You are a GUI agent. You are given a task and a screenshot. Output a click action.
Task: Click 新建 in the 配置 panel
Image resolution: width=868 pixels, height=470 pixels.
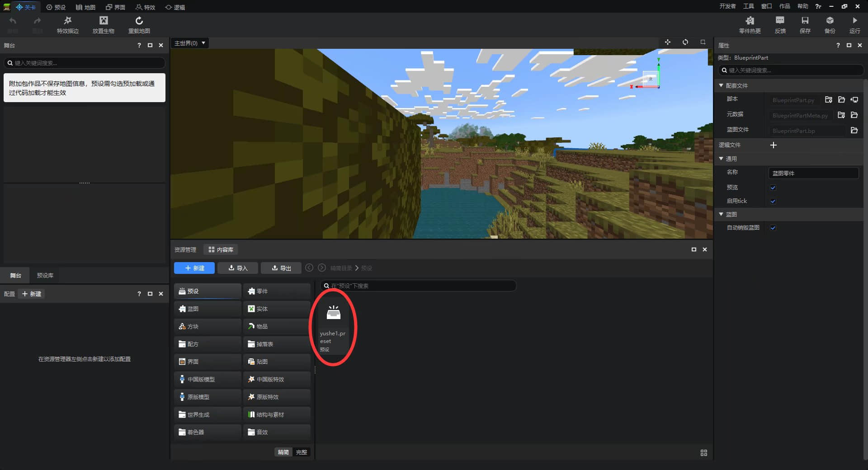pos(32,294)
